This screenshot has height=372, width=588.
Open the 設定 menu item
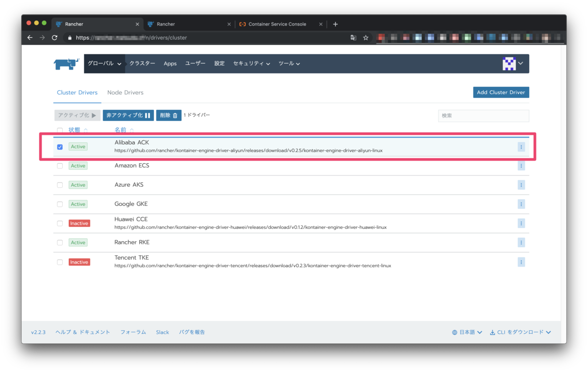click(x=219, y=64)
